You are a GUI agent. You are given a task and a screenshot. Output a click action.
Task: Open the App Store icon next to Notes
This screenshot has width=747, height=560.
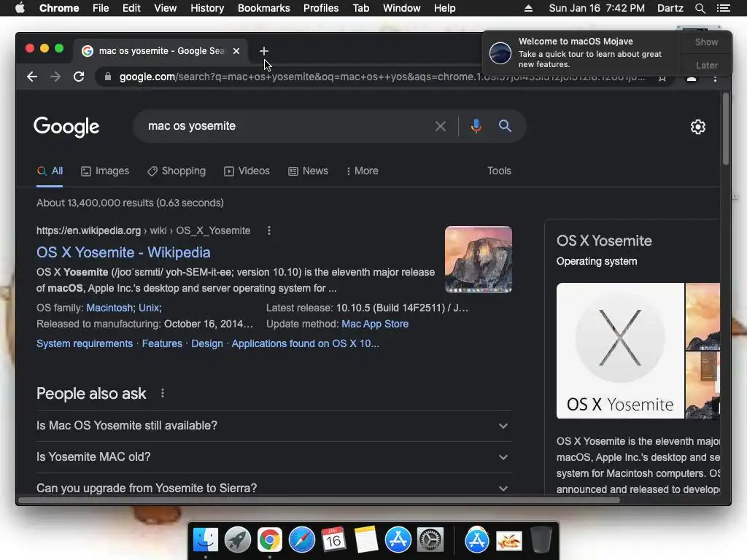point(398,540)
